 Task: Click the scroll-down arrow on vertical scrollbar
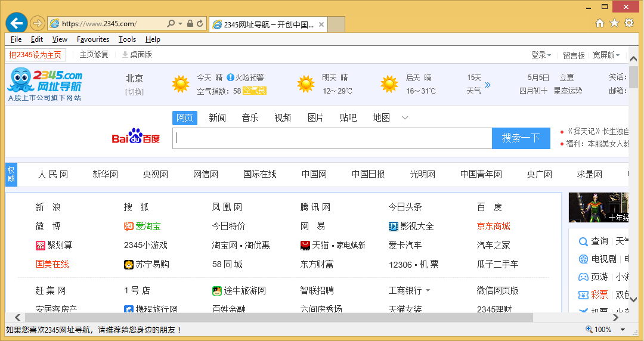633,299
